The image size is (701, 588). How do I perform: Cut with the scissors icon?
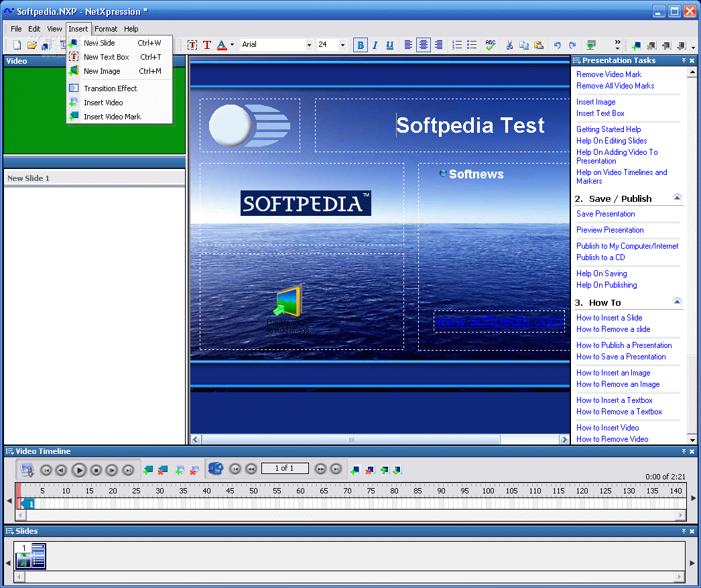tap(509, 45)
